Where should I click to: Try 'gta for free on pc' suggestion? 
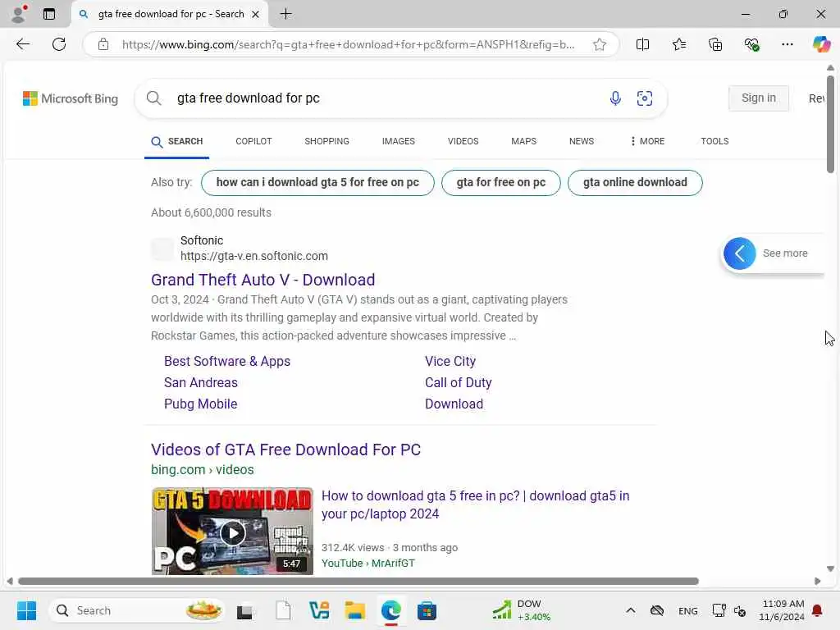501,183
